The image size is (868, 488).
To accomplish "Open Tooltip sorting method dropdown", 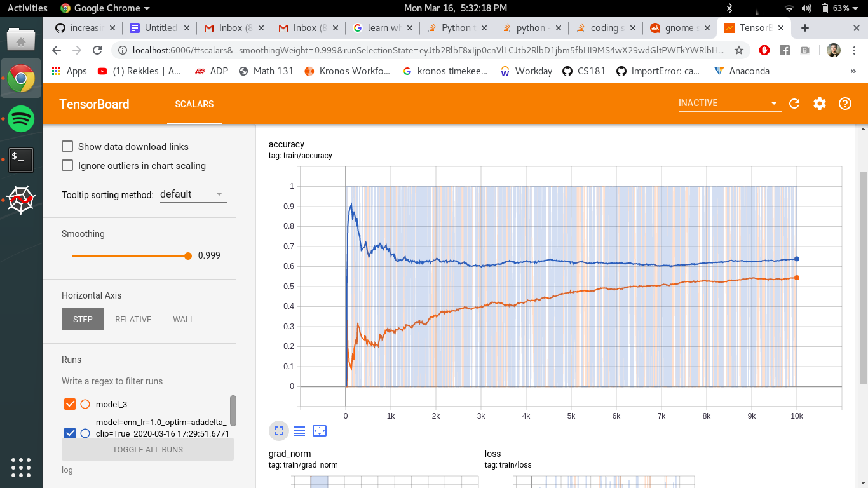I will (193, 194).
